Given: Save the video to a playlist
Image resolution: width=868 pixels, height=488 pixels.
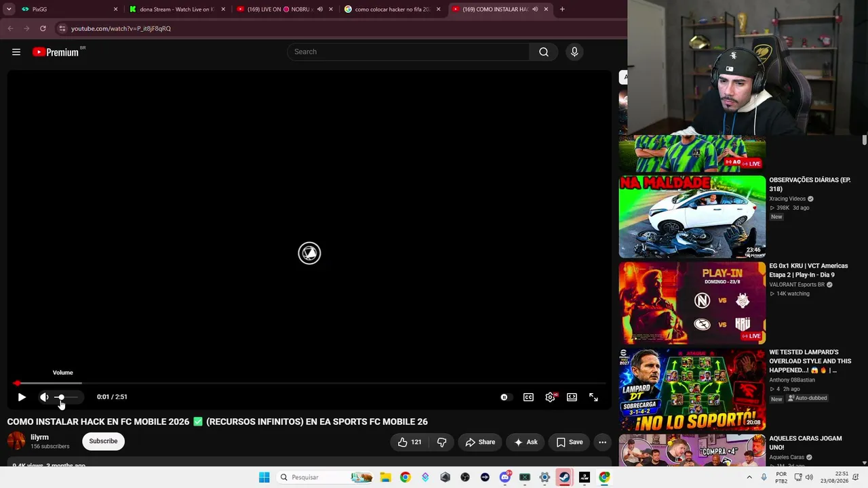Looking at the screenshot, I should [569, 442].
